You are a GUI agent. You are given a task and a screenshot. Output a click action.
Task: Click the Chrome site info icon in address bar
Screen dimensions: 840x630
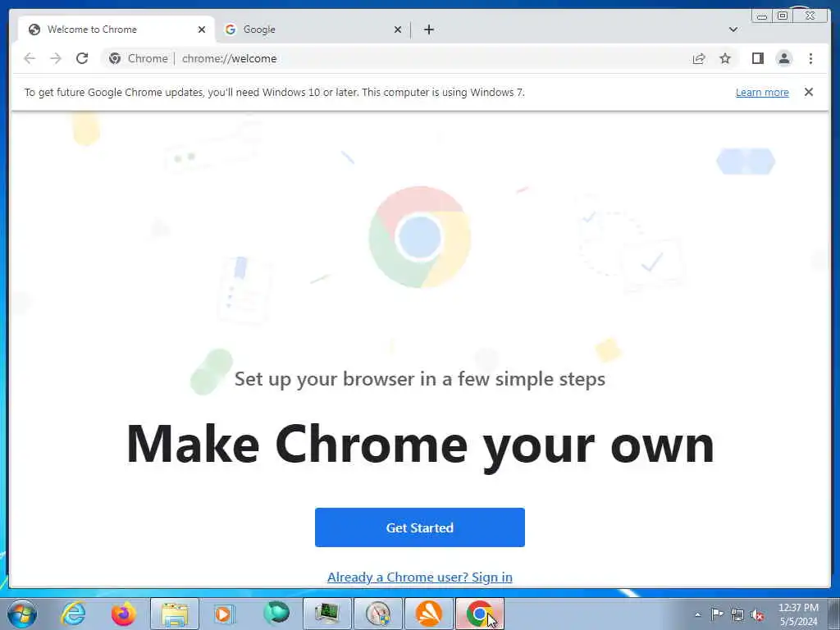[x=115, y=58]
